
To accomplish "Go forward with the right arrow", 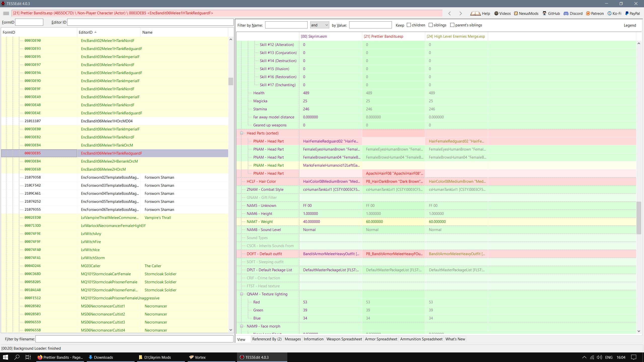I will pos(461,14).
